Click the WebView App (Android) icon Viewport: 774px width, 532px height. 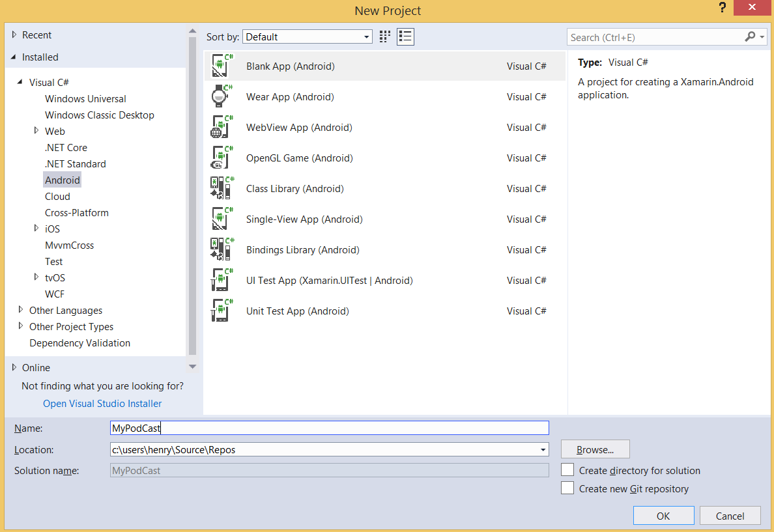coord(222,127)
